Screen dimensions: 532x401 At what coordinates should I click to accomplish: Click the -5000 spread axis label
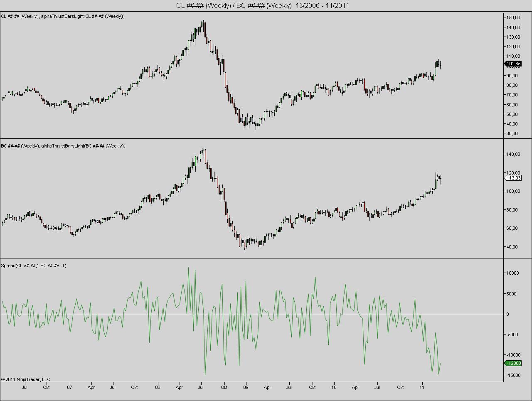(x=512, y=335)
